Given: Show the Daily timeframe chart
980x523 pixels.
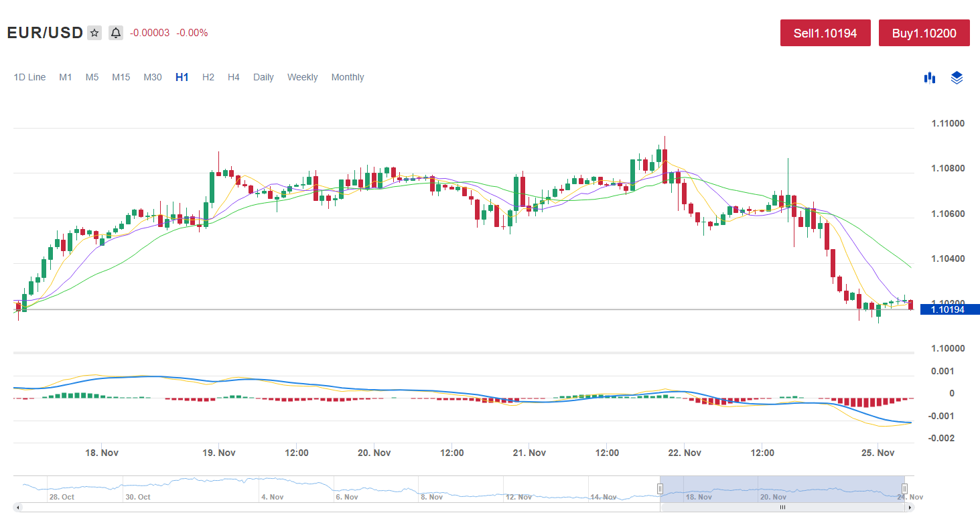Looking at the screenshot, I should pyautogui.click(x=263, y=77).
